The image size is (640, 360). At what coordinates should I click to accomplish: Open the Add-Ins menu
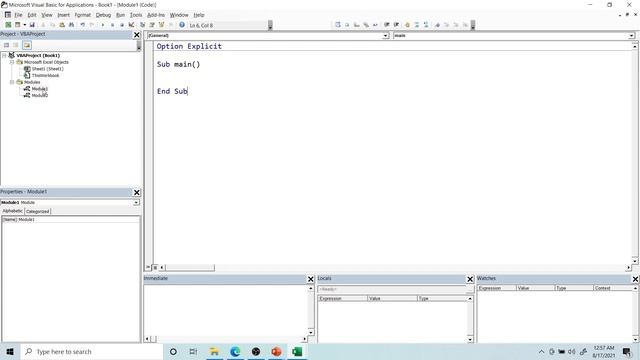click(x=156, y=15)
